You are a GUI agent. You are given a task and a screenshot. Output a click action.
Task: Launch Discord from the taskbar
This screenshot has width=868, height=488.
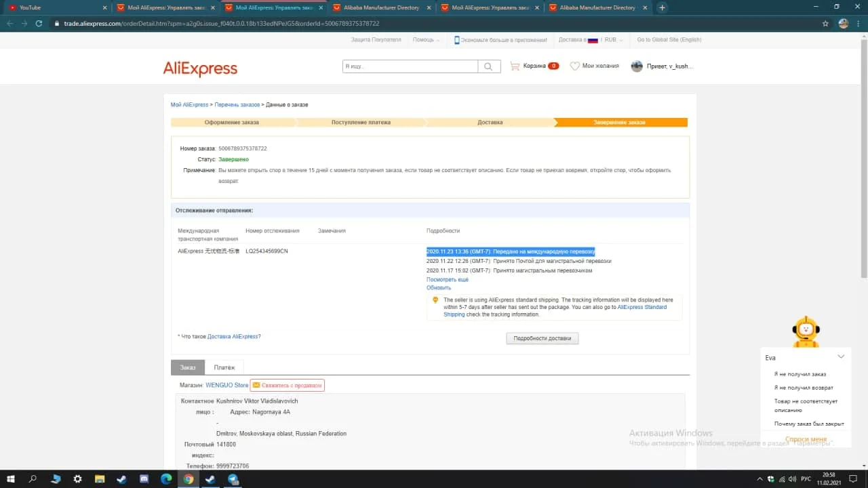click(144, 479)
